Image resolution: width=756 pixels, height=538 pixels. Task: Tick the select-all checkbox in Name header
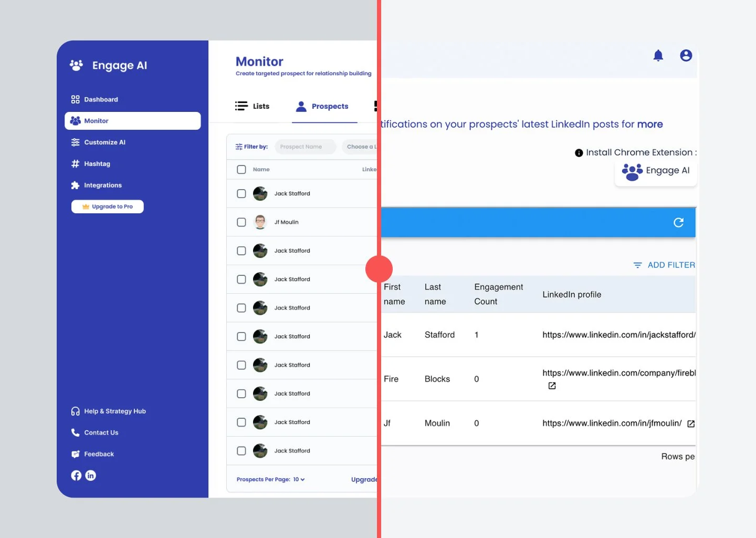point(241,170)
